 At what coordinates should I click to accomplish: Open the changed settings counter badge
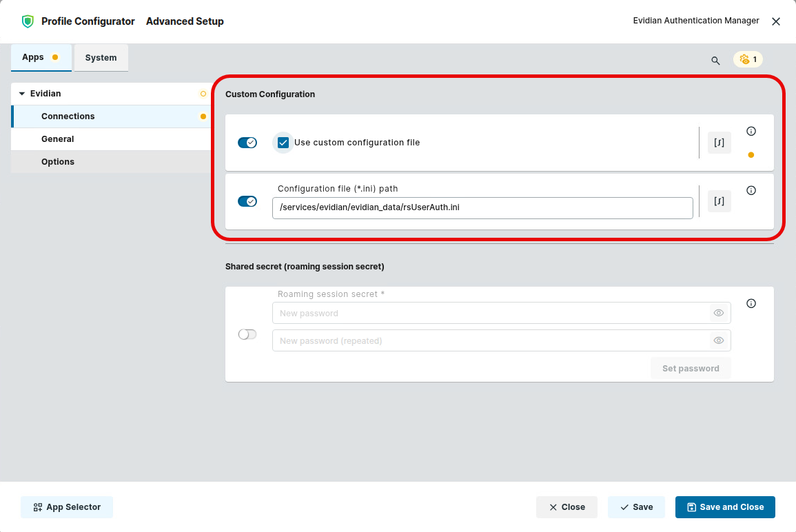pyautogui.click(x=748, y=59)
